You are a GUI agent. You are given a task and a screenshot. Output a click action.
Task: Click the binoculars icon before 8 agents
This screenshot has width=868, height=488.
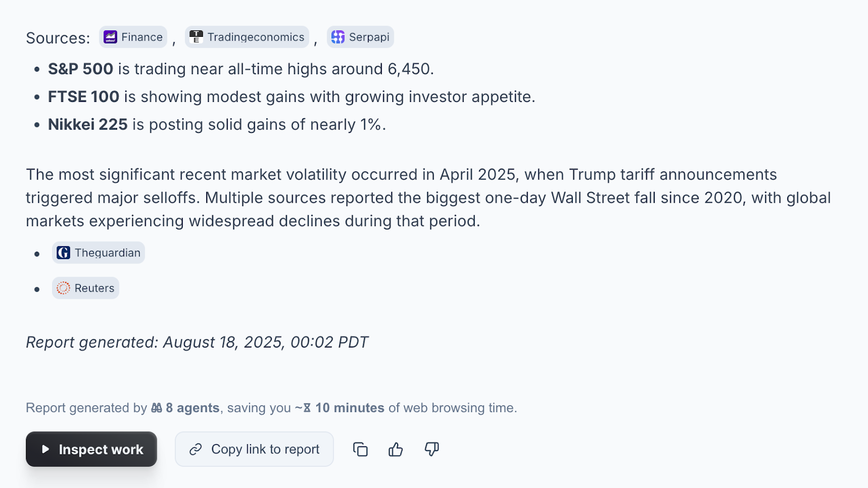click(157, 408)
